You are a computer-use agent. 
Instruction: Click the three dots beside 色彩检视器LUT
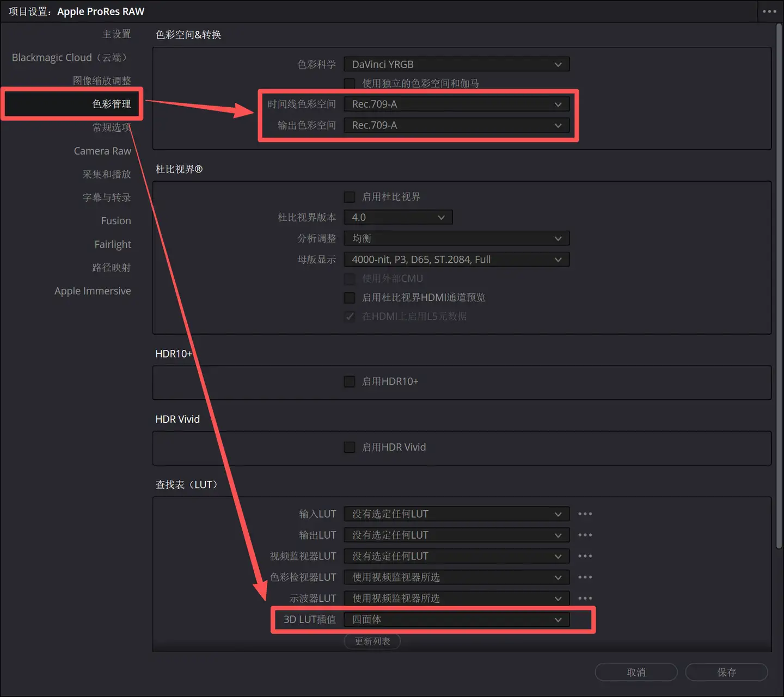585,577
